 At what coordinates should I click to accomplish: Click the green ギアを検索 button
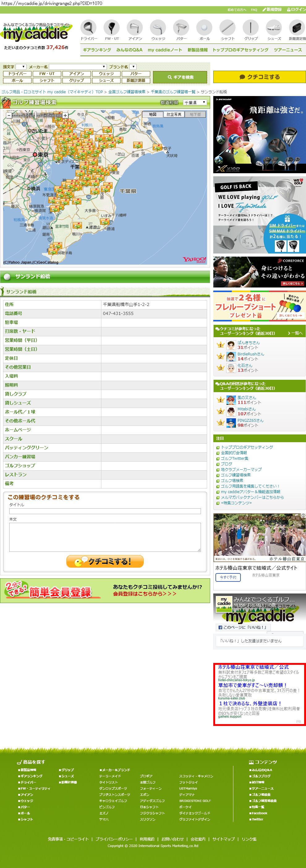180,77
